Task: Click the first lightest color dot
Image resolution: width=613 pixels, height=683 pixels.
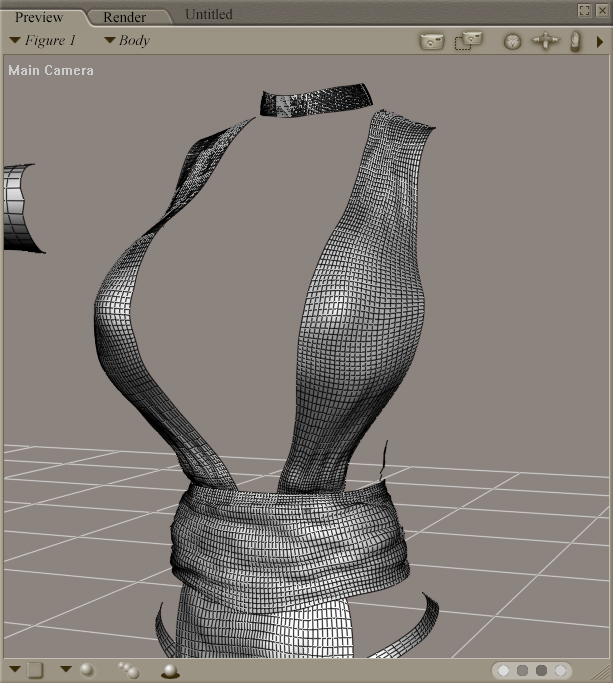Action: pos(503,670)
